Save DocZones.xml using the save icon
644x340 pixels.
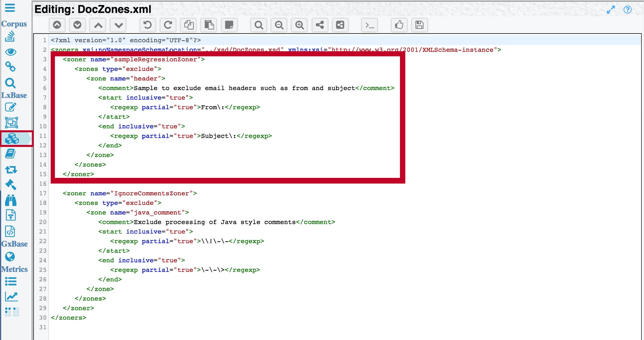[x=419, y=25]
